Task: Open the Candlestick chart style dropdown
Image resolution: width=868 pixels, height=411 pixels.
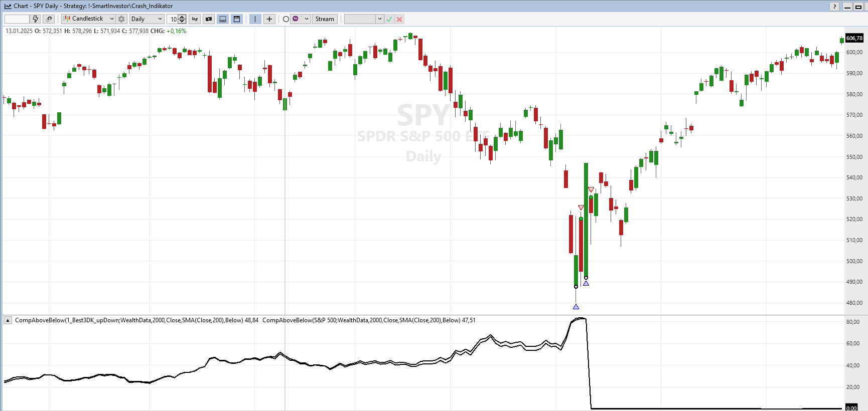Action: tap(89, 19)
